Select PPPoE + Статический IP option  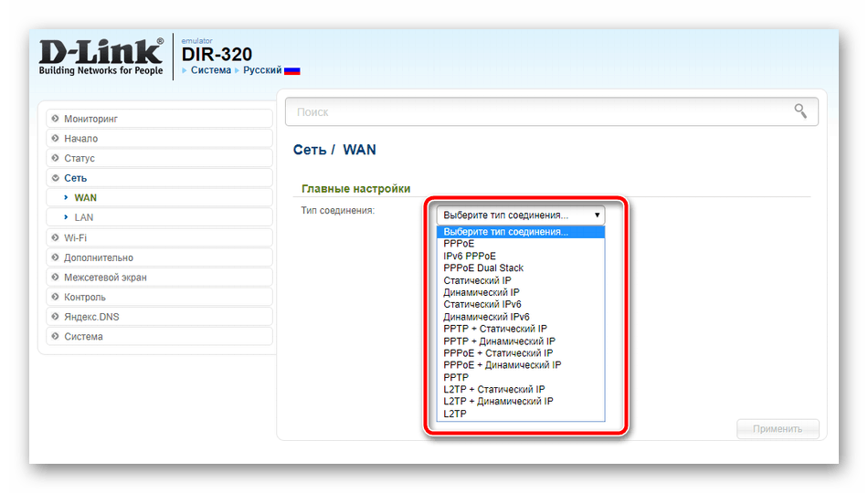(x=521, y=353)
